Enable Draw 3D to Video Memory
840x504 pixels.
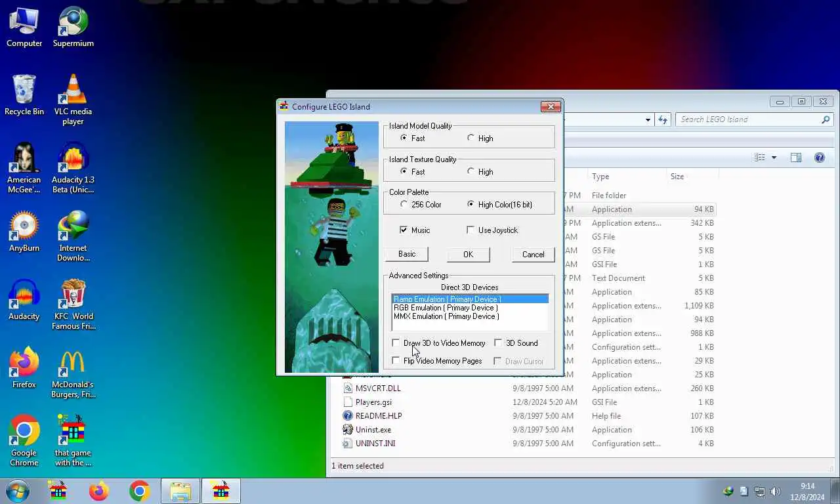(438, 343)
